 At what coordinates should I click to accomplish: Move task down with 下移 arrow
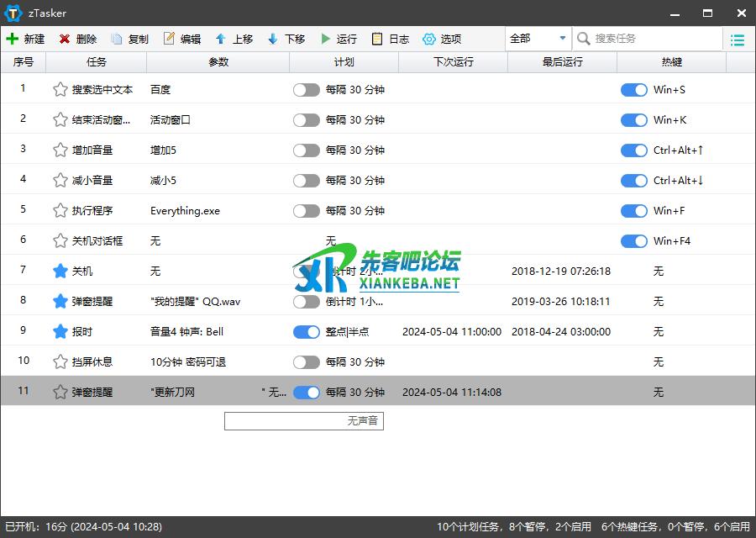[273, 39]
